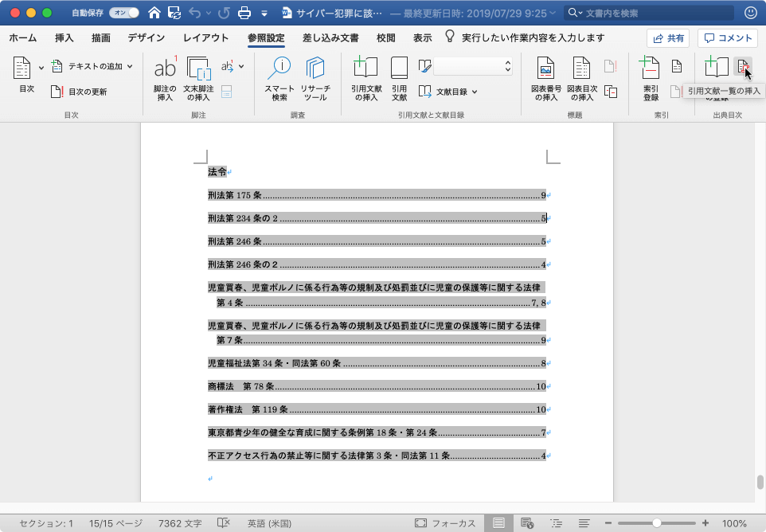Switch to the 差し込み文書 tab
The width and height of the screenshot is (766, 532).
pyautogui.click(x=330, y=38)
